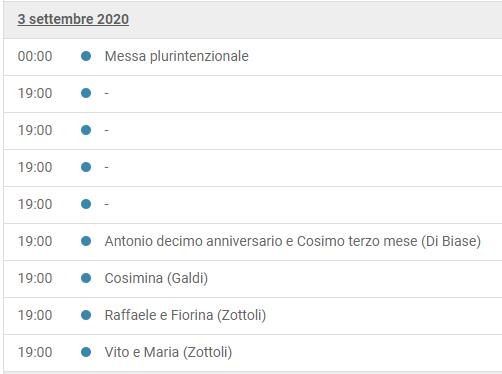Click the 19:00 time of Cosimina event
Screen dimensions: 502x374
pyautogui.click(x=35, y=278)
